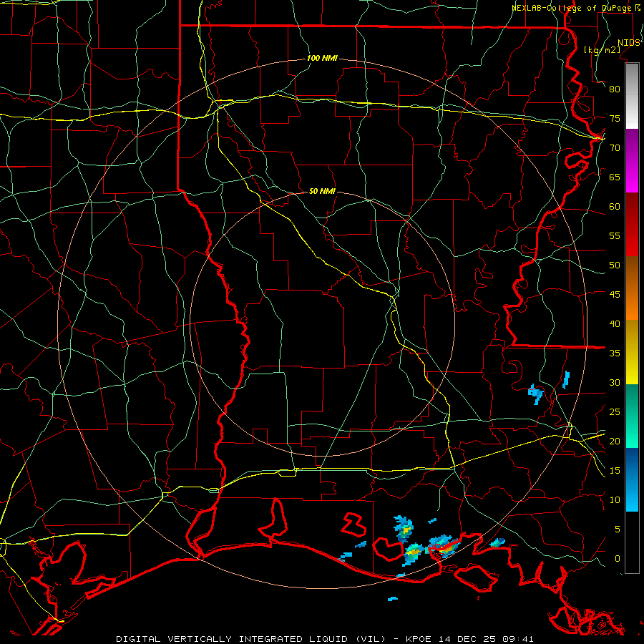The image size is (644, 644).
Task: Click the 80 value on the color scale
Action: (615, 89)
